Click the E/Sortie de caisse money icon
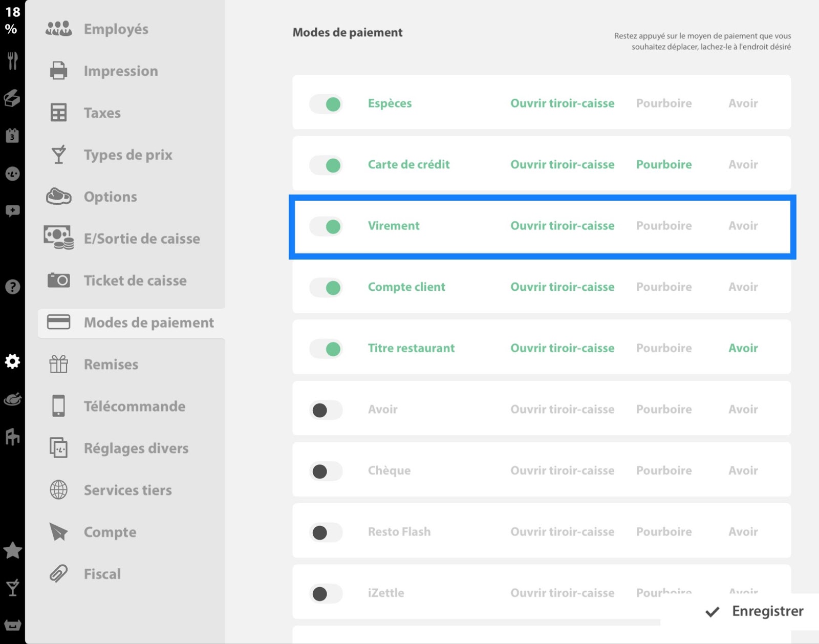 click(58, 238)
